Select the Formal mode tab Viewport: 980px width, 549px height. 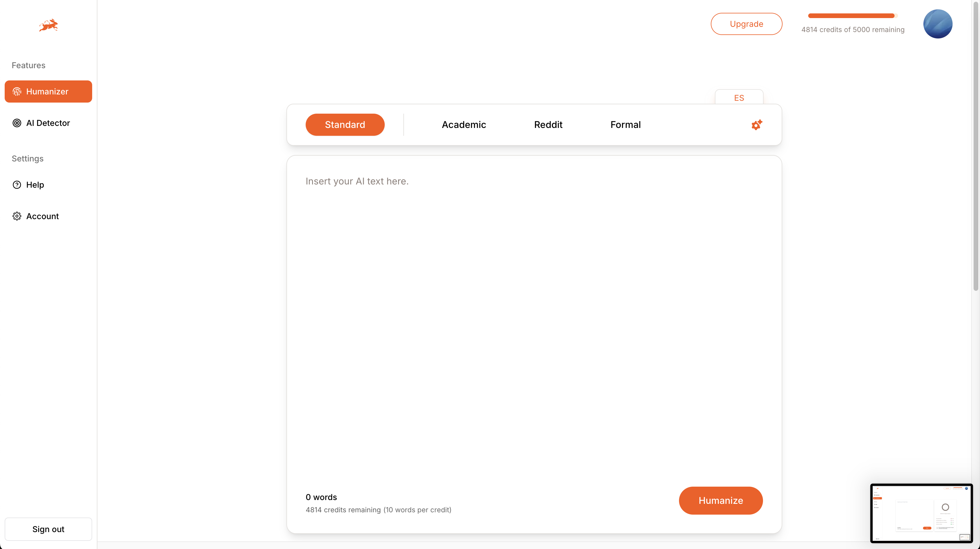point(625,125)
